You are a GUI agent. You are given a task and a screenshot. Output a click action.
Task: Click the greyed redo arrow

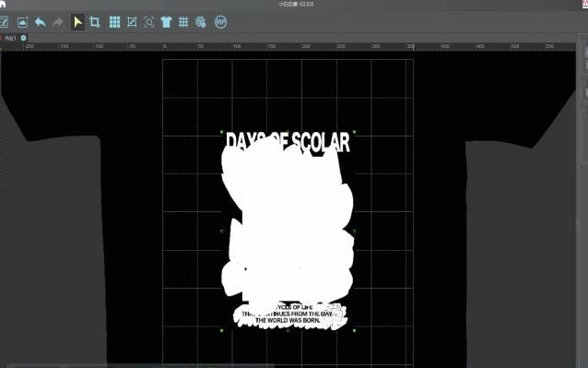coord(57,22)
